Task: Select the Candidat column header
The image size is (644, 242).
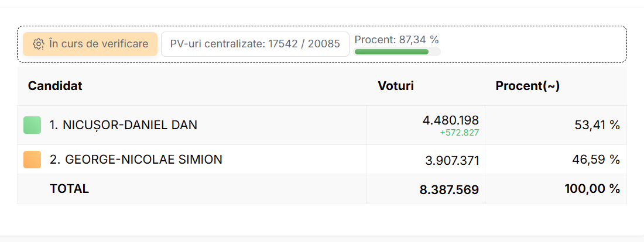Action: (55, 86)
